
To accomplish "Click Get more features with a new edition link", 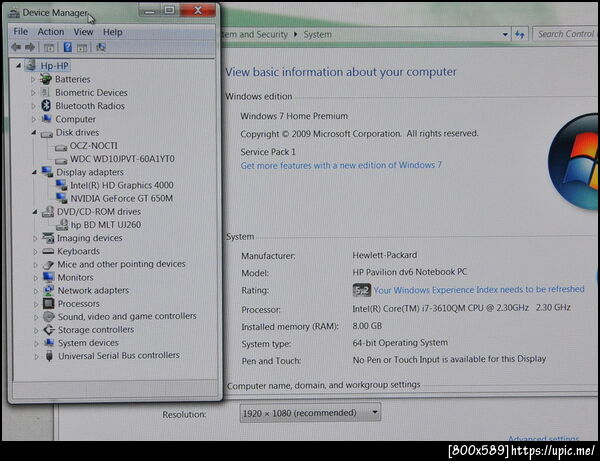I will pos(341,165).
